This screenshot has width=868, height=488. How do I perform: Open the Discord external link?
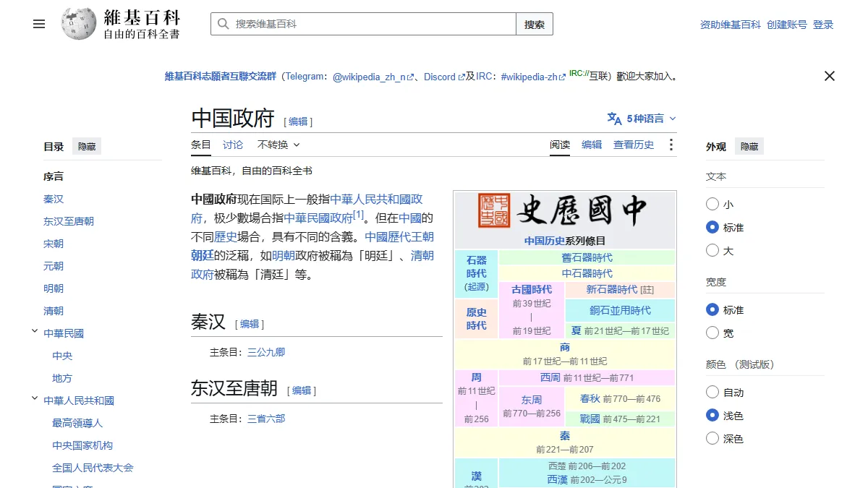click(444, 77)
